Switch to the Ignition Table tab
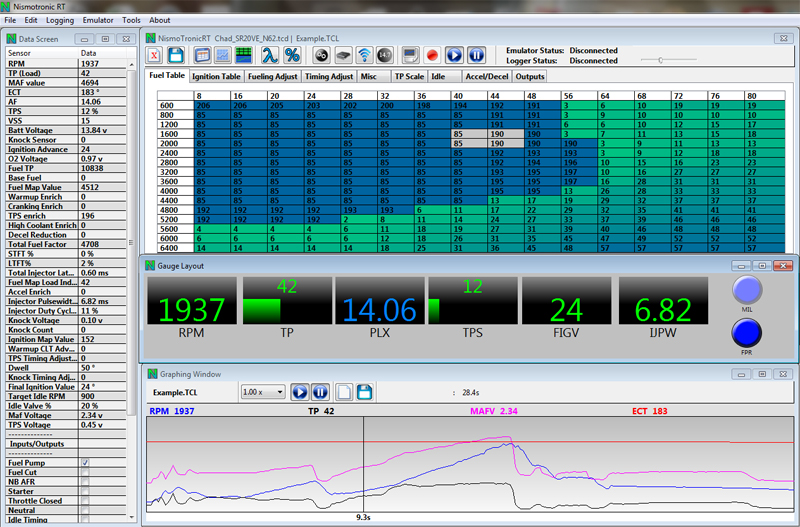 216,76
